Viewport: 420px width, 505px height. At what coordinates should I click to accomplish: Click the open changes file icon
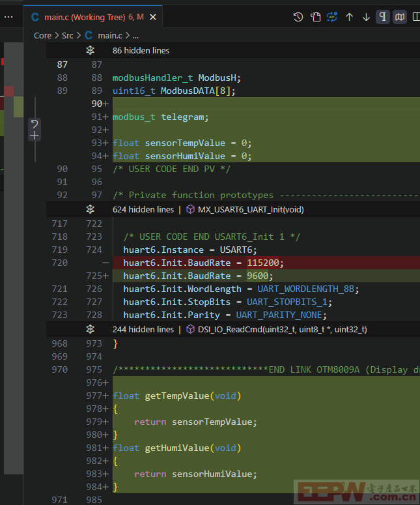pos(315,17)
